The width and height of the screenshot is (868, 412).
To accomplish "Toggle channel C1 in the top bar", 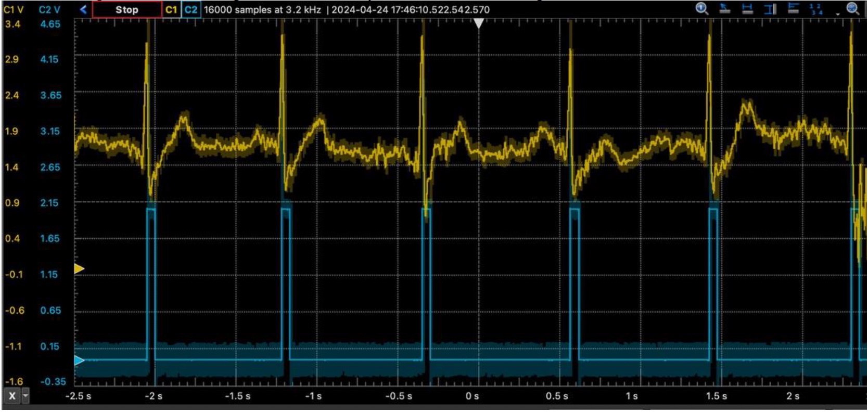I will click(x=171, y=9).
